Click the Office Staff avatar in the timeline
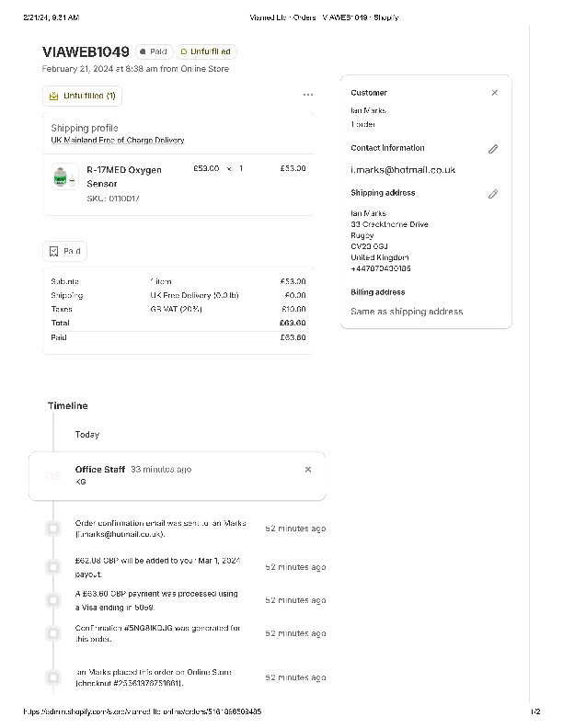 [x=53, y=476]
